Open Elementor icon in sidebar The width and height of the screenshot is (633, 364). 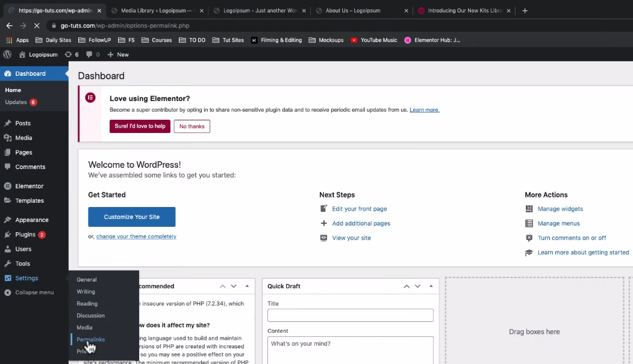click(8, 186)
